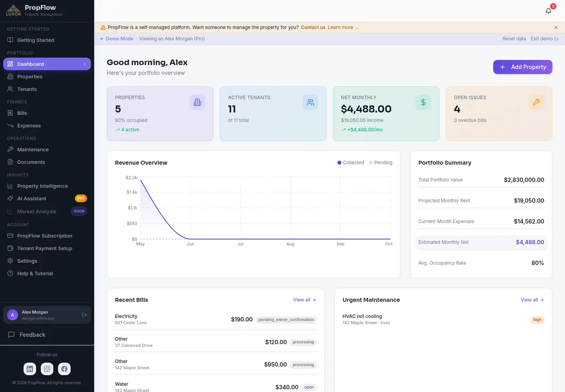Image resolution: width=565 pixels, height=392 pixels.
Task: Open Property Intelligence insights
Action: pos(47,186)
